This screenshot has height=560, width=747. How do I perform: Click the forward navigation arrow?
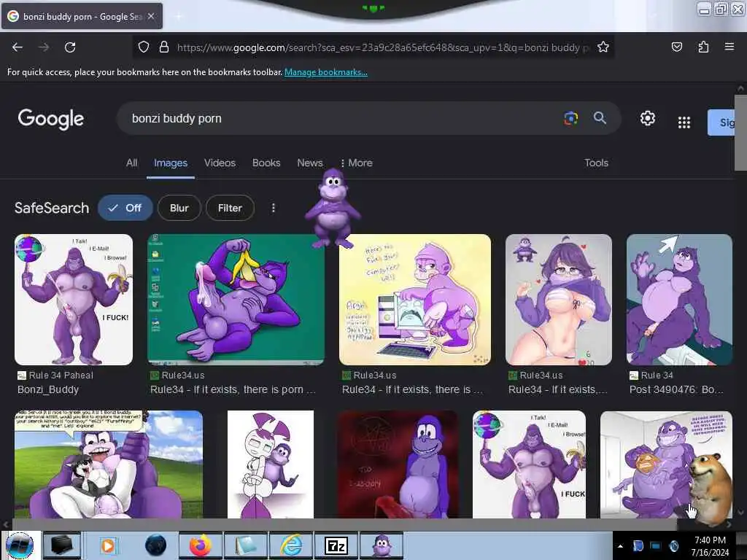click(x=44, y=47)
